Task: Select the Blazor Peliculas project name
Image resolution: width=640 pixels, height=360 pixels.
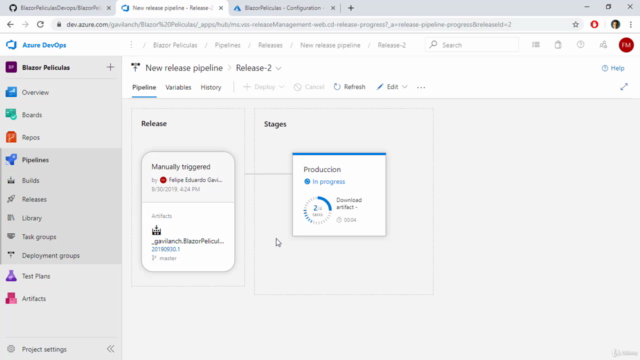Action: coord(46,67)
